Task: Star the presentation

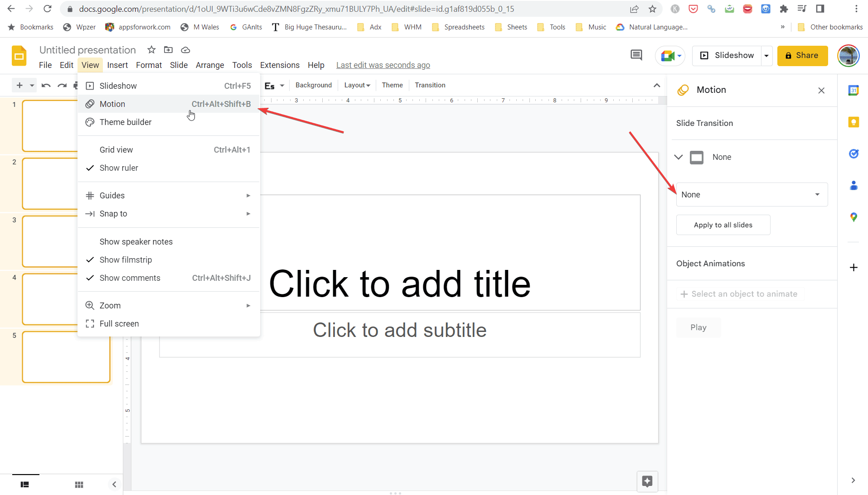Action: point(151,50)
